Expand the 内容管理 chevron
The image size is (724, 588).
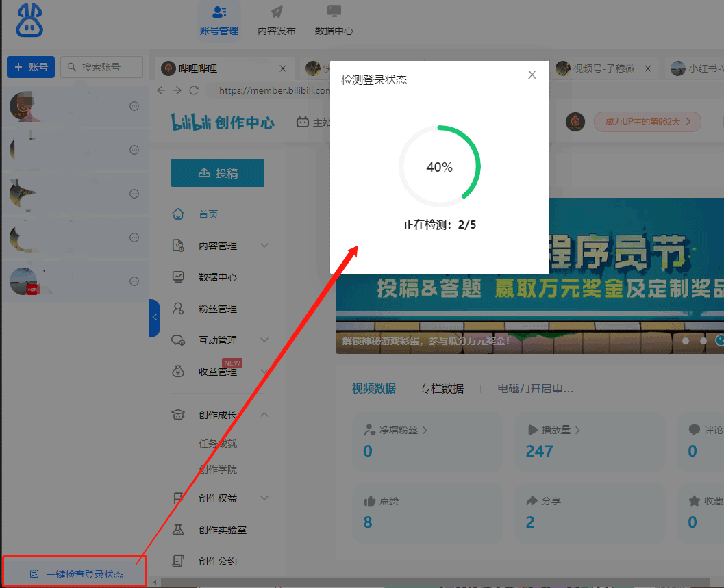pyautogui.click(x=264, y=246)
